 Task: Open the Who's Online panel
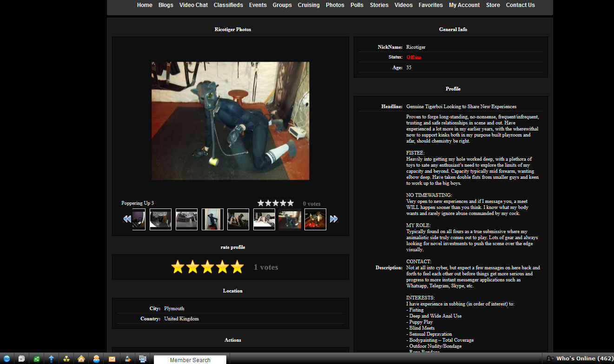(580, 358)
